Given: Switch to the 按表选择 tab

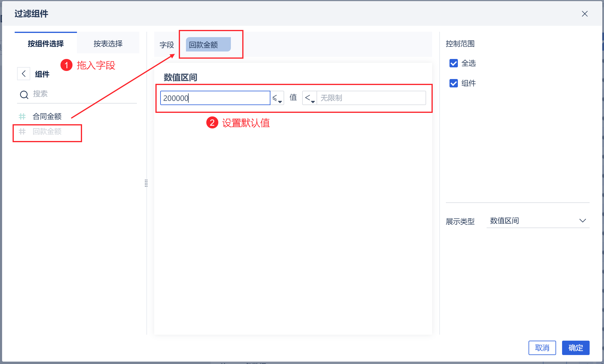Looking at the screenshot, I should point(108,44).
